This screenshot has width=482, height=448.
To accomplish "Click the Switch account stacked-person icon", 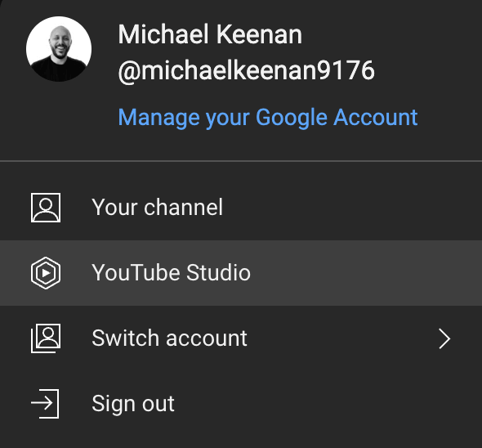I will (x=46, y=338).
